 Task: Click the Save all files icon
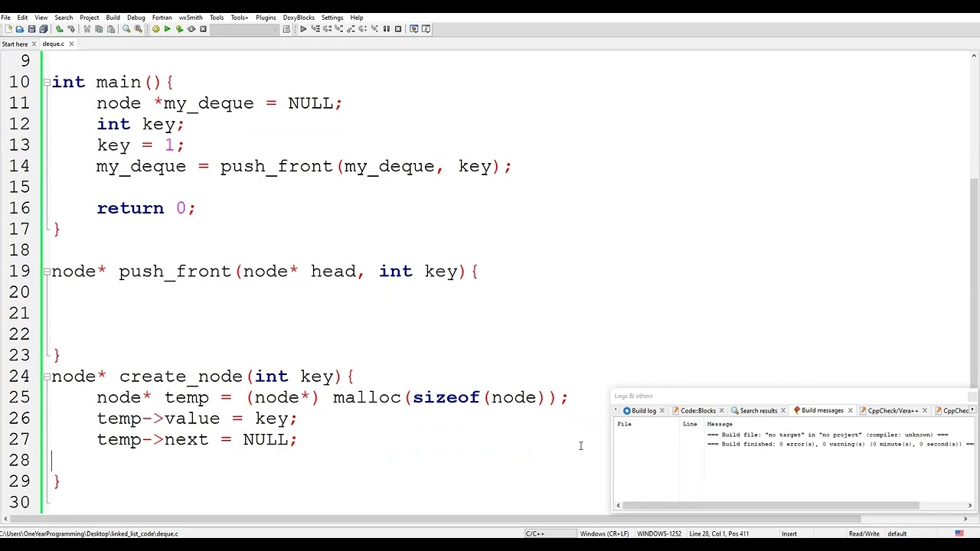43,29
